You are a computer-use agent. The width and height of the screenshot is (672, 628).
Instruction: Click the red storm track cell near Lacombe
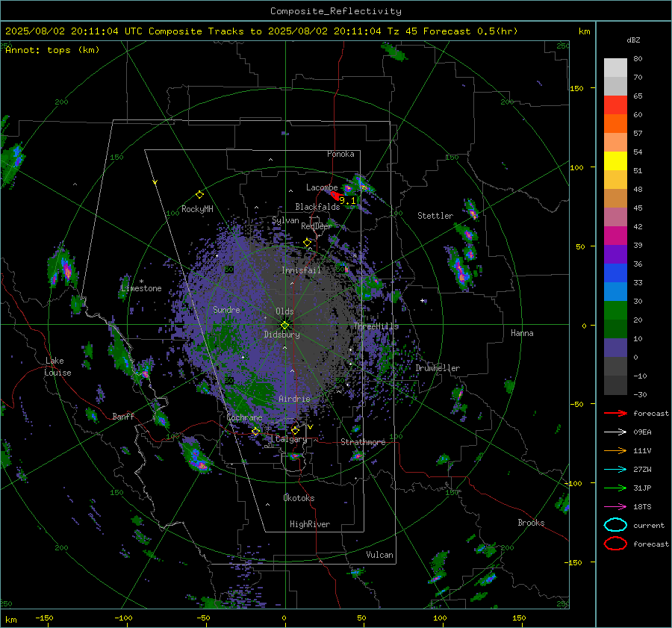tap(335, 196)
